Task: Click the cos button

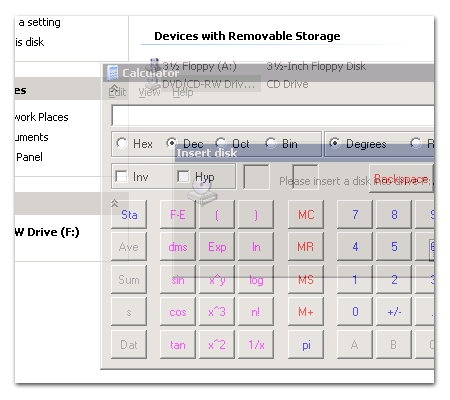Action: (178, 312)
